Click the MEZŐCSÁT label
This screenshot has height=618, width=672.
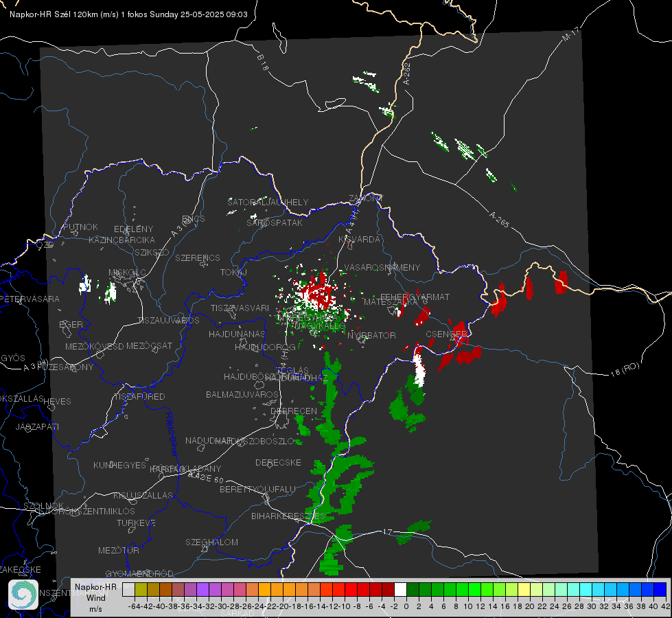click(149, 345)
